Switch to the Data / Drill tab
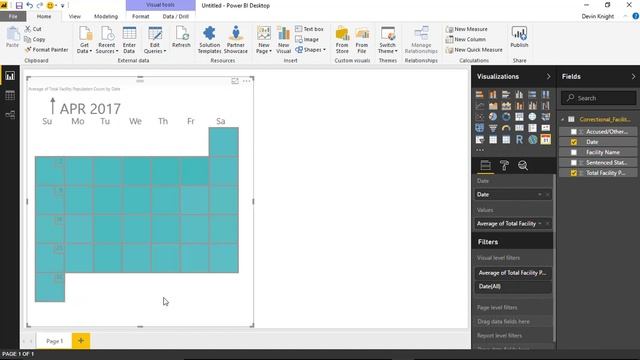This screenshot has height=360, width=640. [176, 16]
